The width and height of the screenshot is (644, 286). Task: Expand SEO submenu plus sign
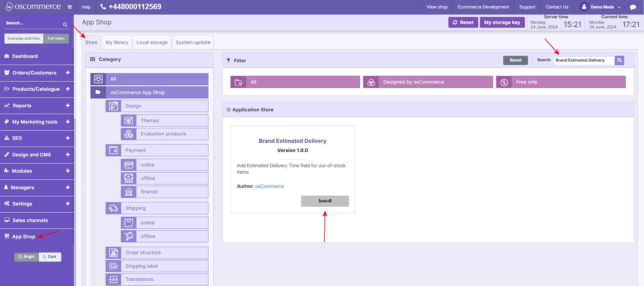[68, 138]
